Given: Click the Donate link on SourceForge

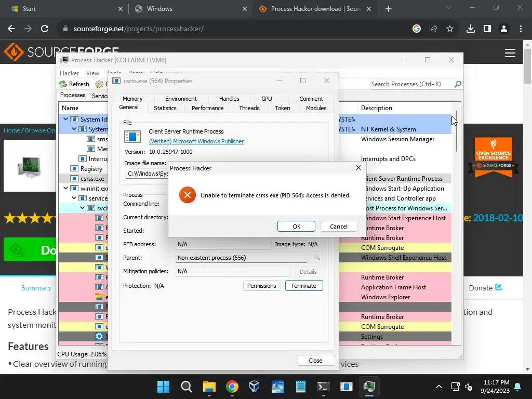Looking at the screenshot, I should (x=485, y=288).
